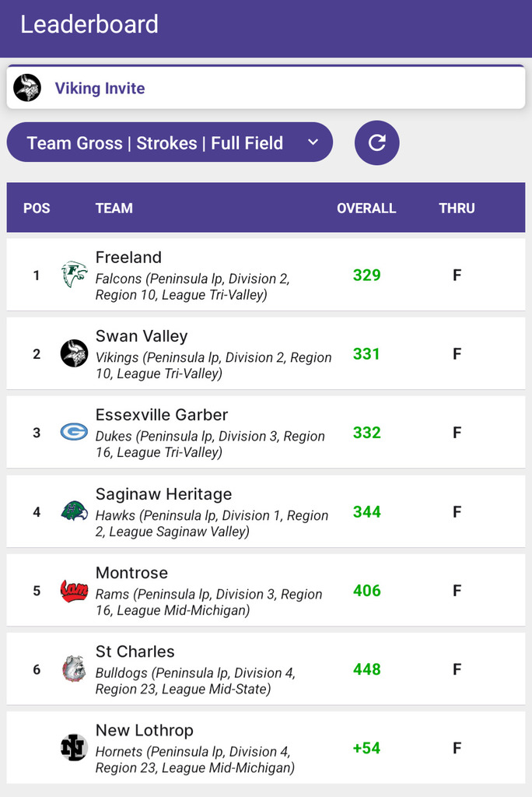Select the Freeland team name
532x797 pixels.
click(128, 258)
